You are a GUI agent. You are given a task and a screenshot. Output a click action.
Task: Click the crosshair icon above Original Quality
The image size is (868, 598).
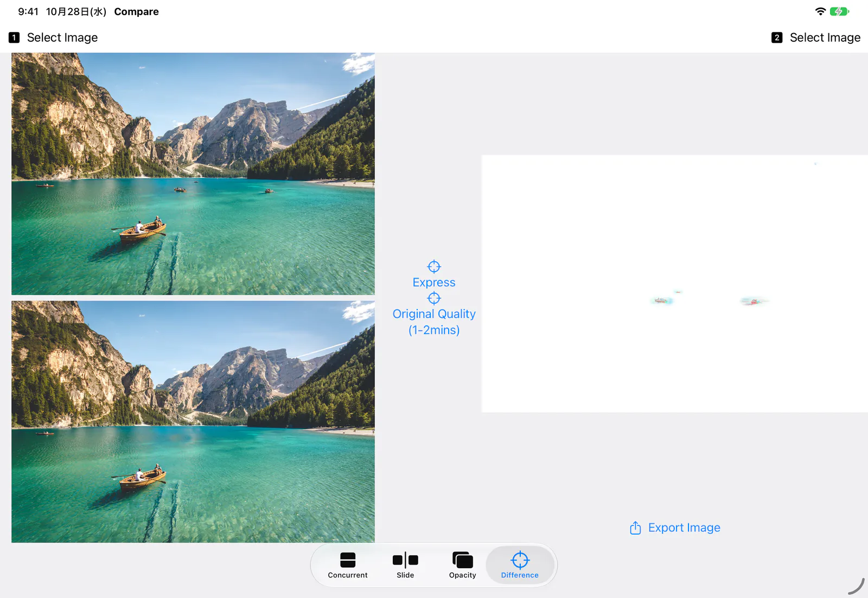[x=434, y=298]
